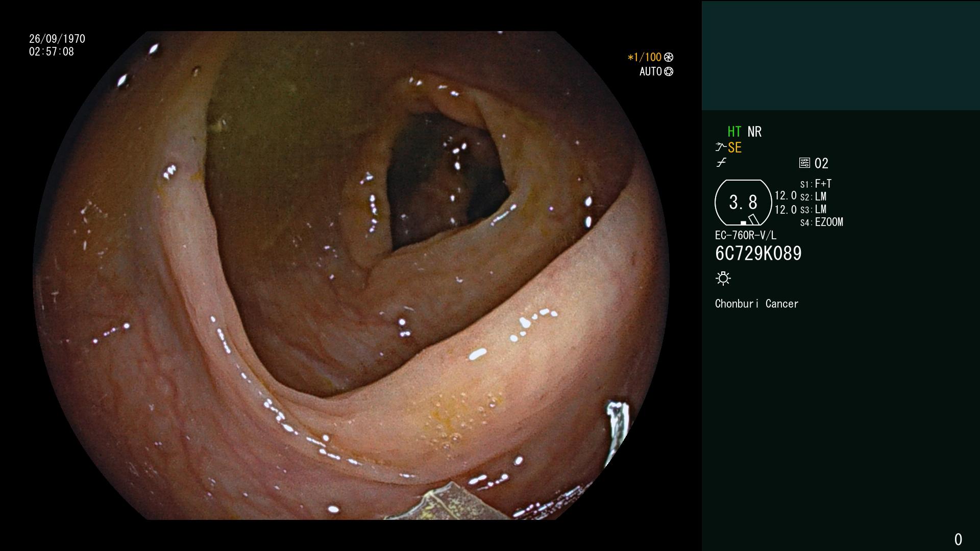
Task: Click the orange SE label
Action: (734, 148)
